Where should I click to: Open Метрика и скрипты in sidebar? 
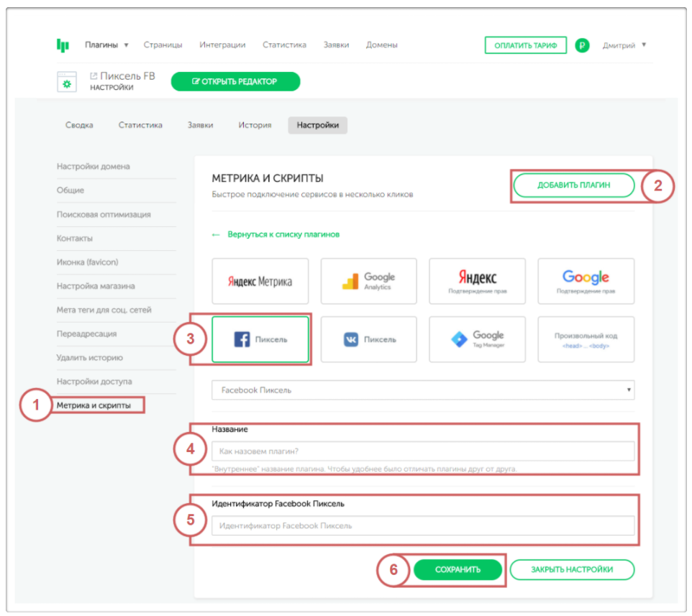[x=94, y=405]
